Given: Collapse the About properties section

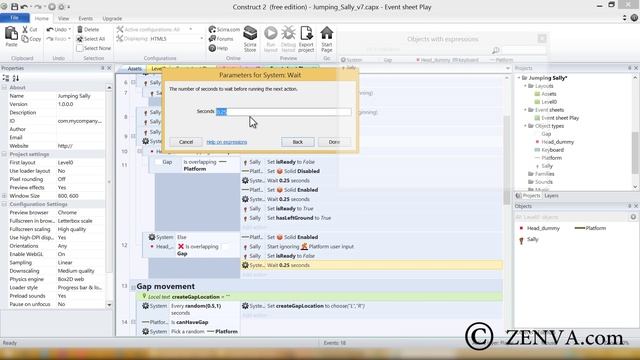Looking at the screenshot, I should tap(4, 87).
